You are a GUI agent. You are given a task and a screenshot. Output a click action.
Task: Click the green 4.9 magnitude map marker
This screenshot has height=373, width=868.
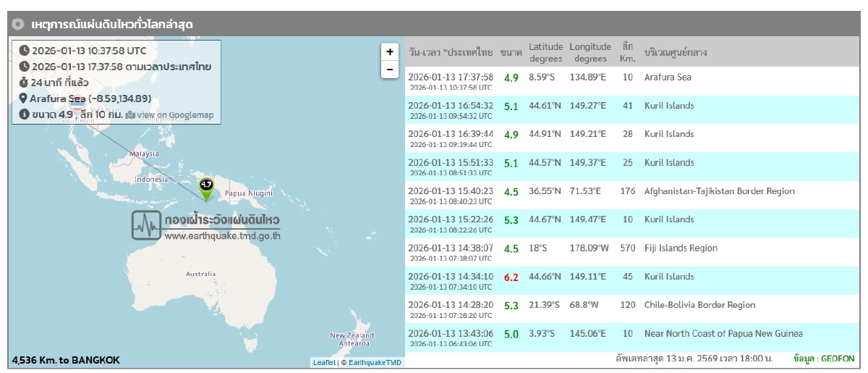click(x=207, y=188)
